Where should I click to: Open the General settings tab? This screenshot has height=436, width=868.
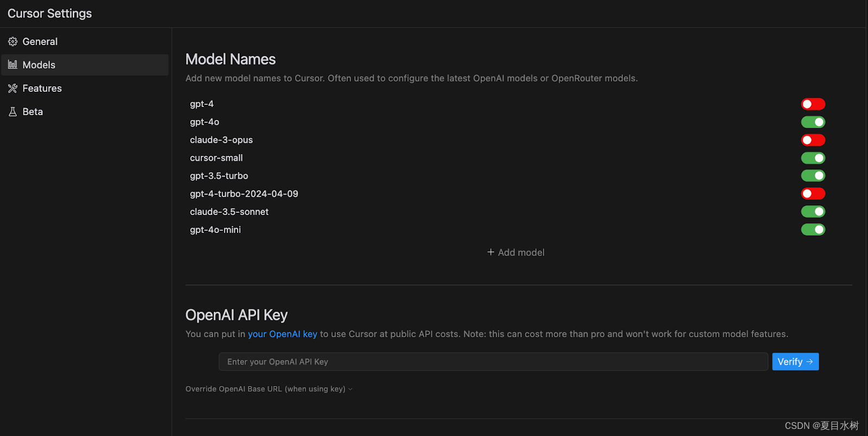(x=85, y=42)
